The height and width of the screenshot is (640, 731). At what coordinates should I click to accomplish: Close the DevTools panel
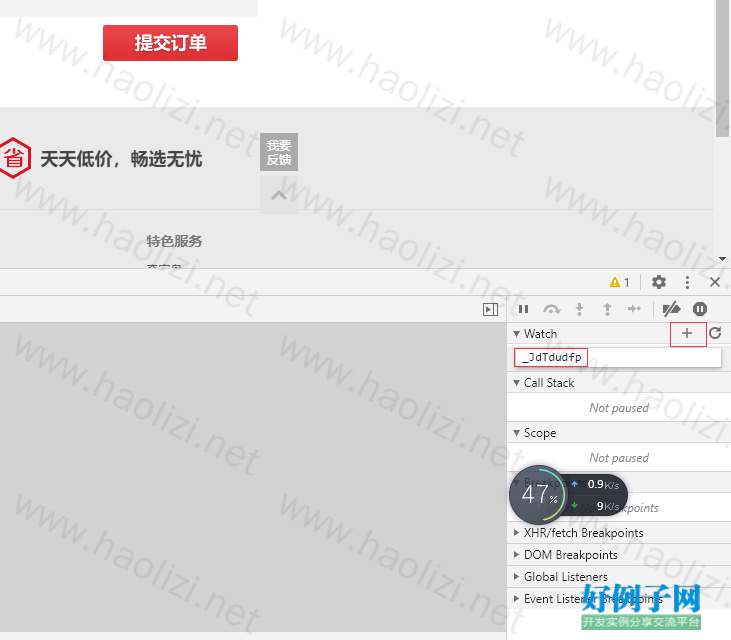point(714,283)
